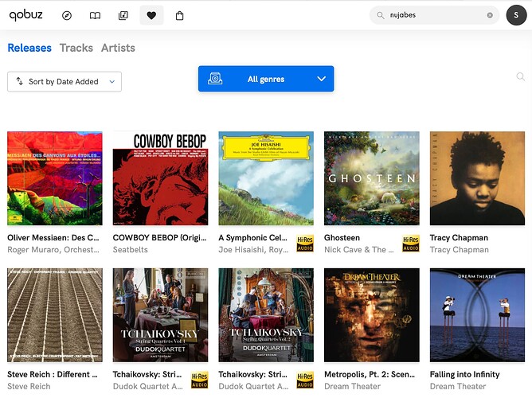
Task: Open Tchaikovsky String Quartets Vol. 2 cover
Action: pyautogui.click(x=266, y=315)
